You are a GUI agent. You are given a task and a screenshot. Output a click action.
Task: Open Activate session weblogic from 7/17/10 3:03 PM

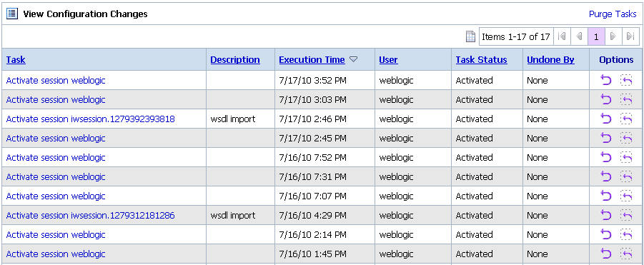pyautogui.click(x=56, y=100)
